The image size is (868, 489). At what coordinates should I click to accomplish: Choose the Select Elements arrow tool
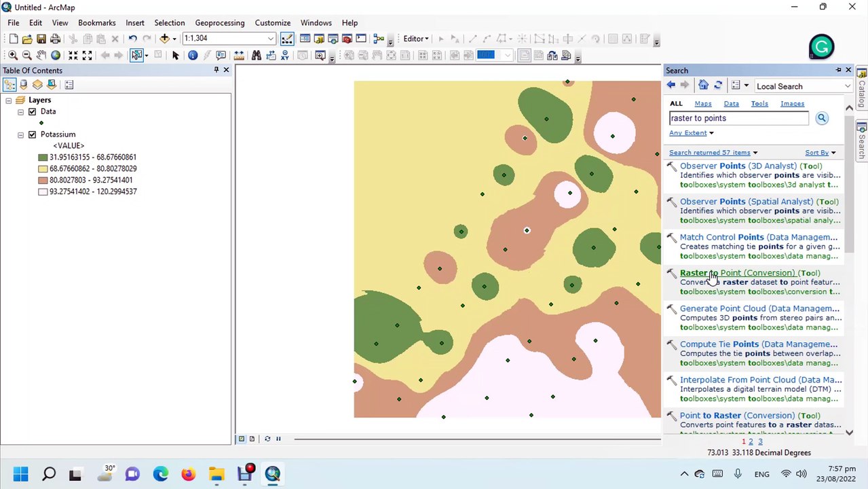[175, 55]
